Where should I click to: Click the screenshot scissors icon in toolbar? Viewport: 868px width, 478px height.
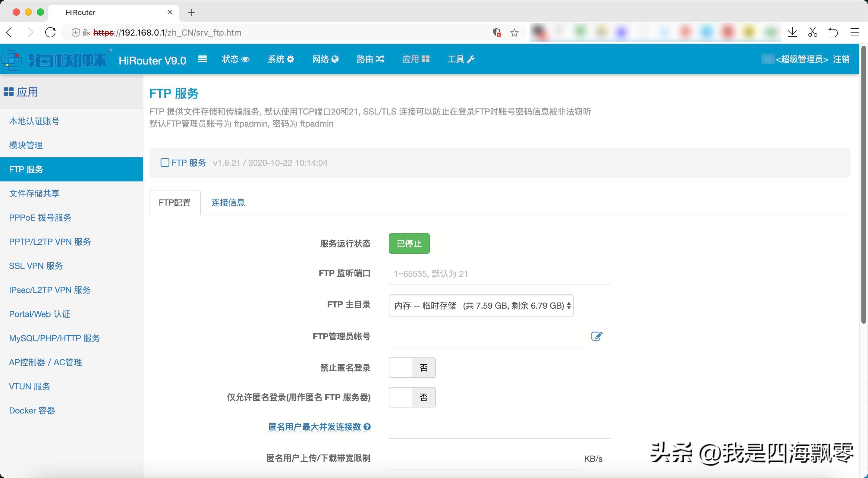tap(813, 33)
